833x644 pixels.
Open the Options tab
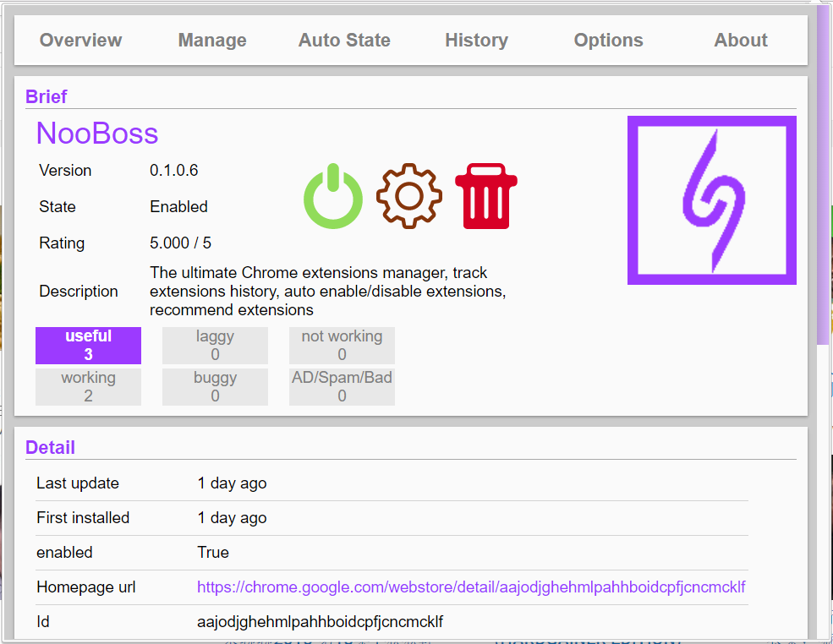[x=608, y=41]
